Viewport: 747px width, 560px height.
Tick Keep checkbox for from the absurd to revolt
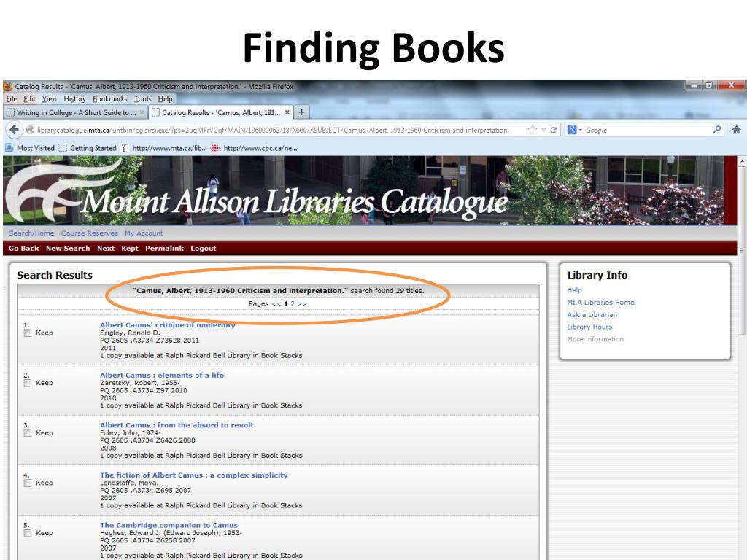28,433
